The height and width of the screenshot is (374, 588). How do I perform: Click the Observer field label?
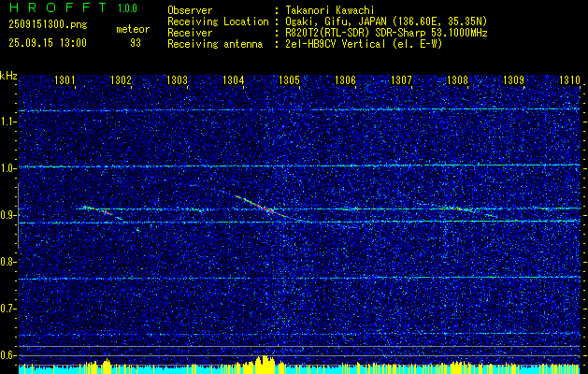click(190, 10)
